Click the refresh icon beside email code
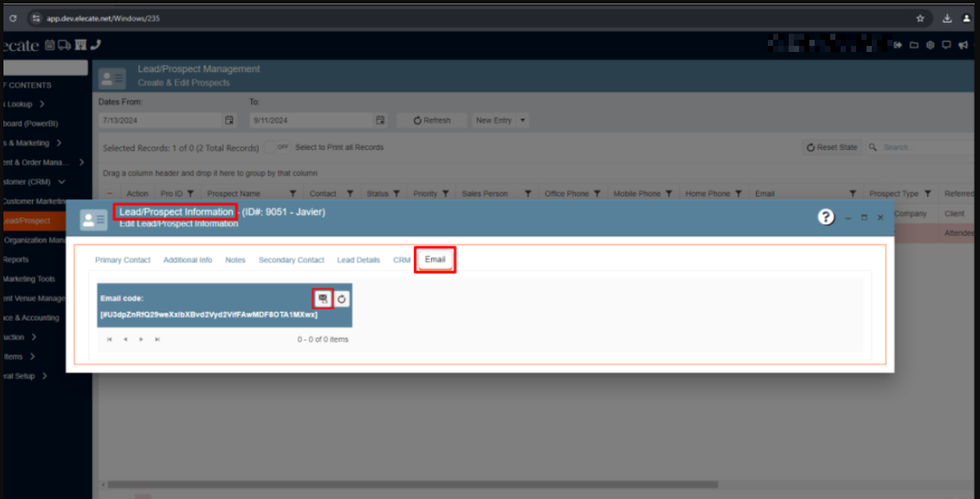 point(342,299)
